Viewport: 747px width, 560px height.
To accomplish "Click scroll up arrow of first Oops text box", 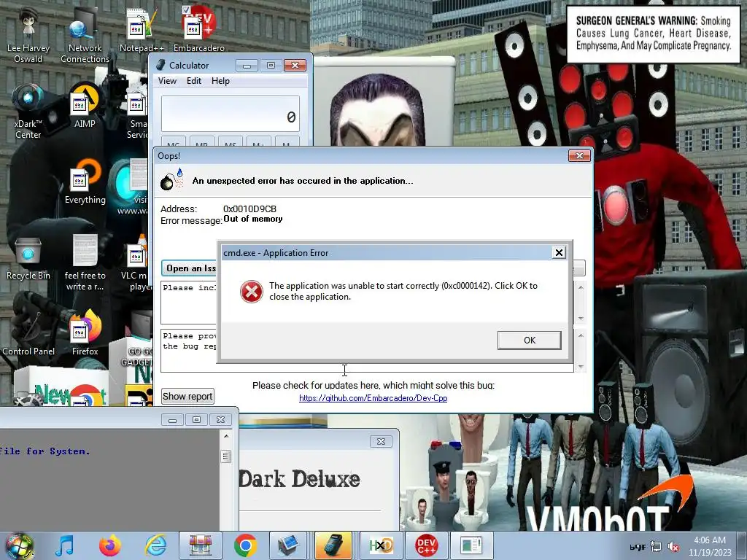I will [x=581, y=287].
